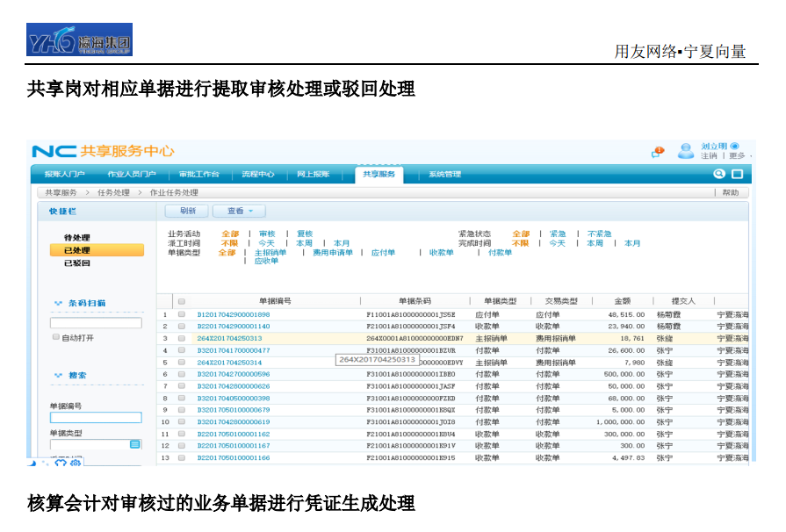Select 已驳回 in the quick bar
Image resolution: width=786 pixels, height=532 pixels.
click(x=76, y=262)
